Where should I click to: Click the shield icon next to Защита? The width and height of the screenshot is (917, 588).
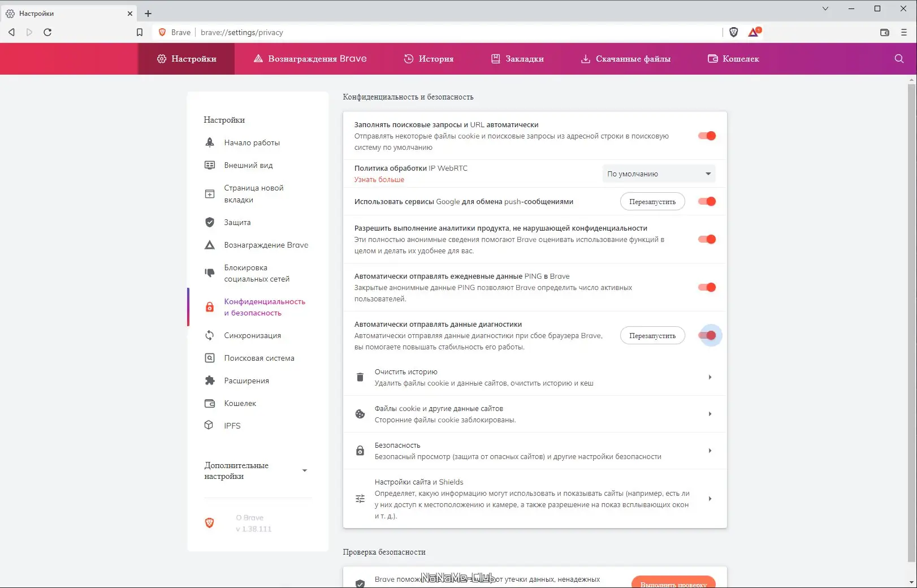pos(210,222)
